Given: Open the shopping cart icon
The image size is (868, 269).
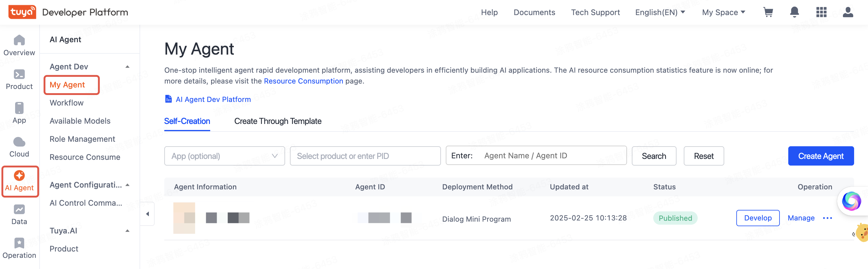Looking at the screenshot, I should point(768,12).
